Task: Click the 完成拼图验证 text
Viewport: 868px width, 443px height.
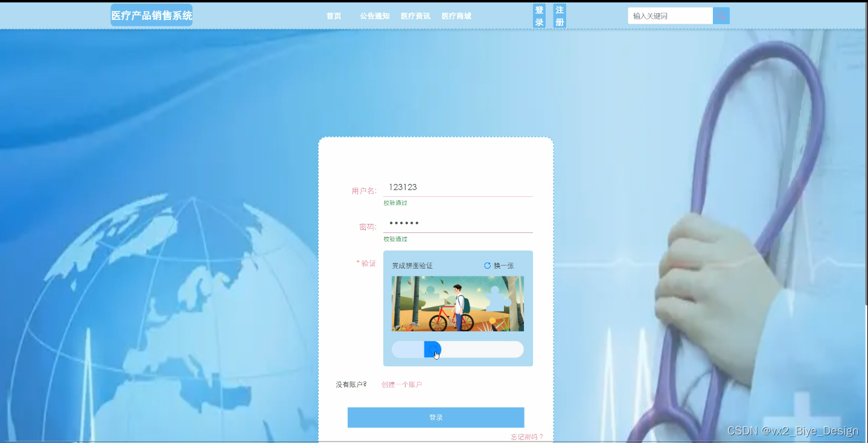Action: tap(412, 266)
